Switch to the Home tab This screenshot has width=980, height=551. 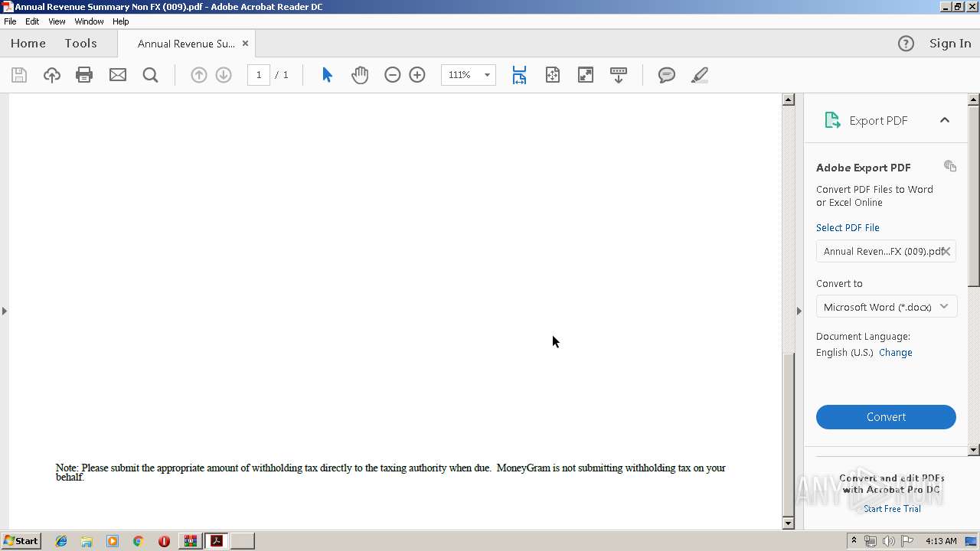point(28,44)
